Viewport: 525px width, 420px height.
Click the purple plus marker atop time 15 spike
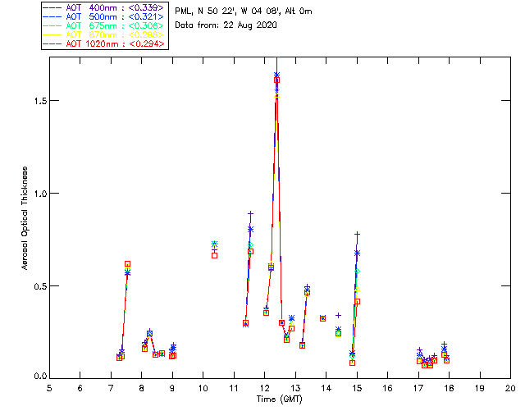pos(358,234)
